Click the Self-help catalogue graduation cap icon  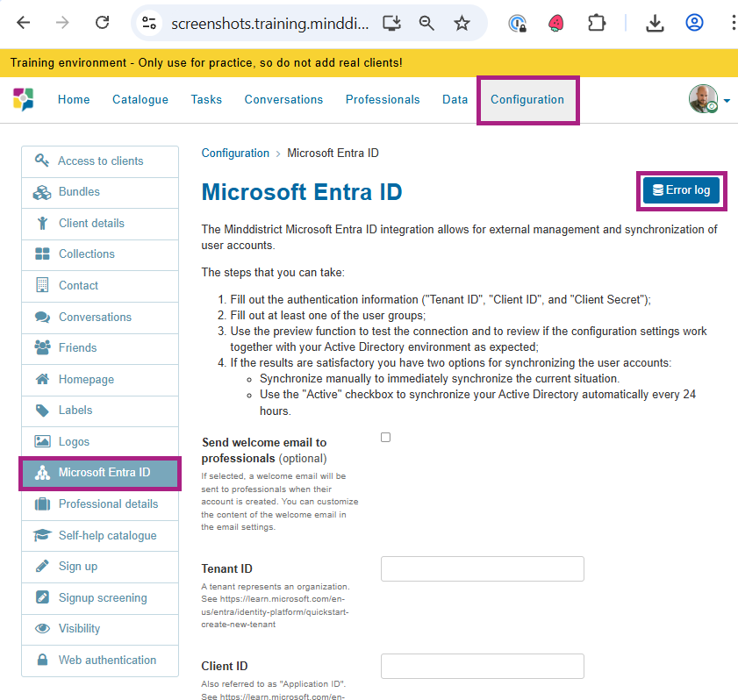point(42,535)
